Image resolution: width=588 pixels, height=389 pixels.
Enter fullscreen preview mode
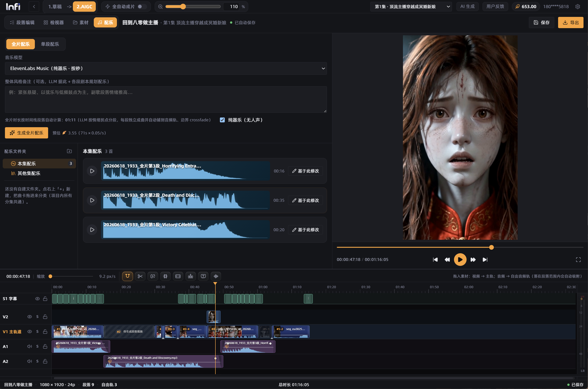pos(578,260)
